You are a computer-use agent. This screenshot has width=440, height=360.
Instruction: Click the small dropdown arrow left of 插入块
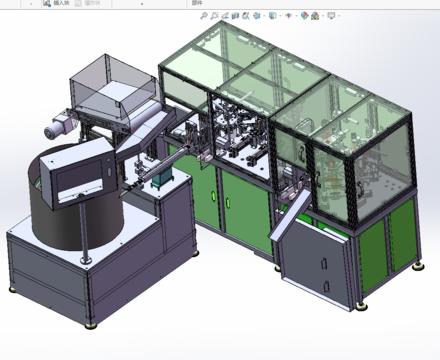point(31,4)
